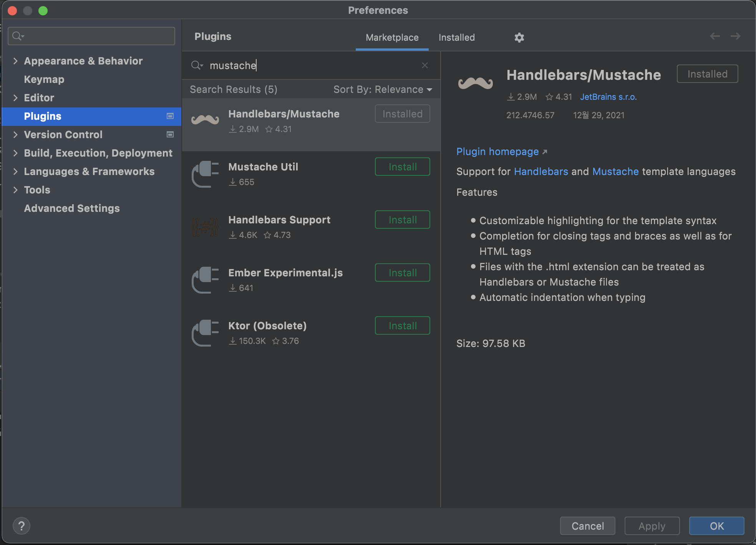Click the Handlebars Support star rating 4.73
The image size is (756, 545).
pyautogui.click(x=277, y=235)
